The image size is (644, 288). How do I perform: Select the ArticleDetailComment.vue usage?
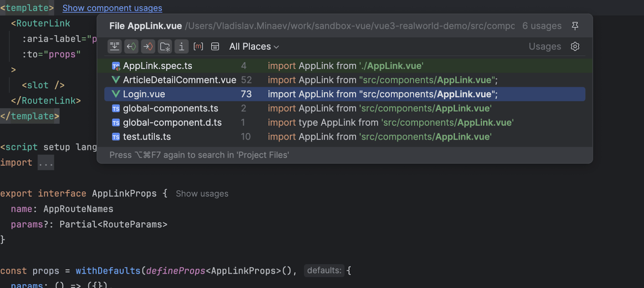pyautogui.click(x=179, y=80)
